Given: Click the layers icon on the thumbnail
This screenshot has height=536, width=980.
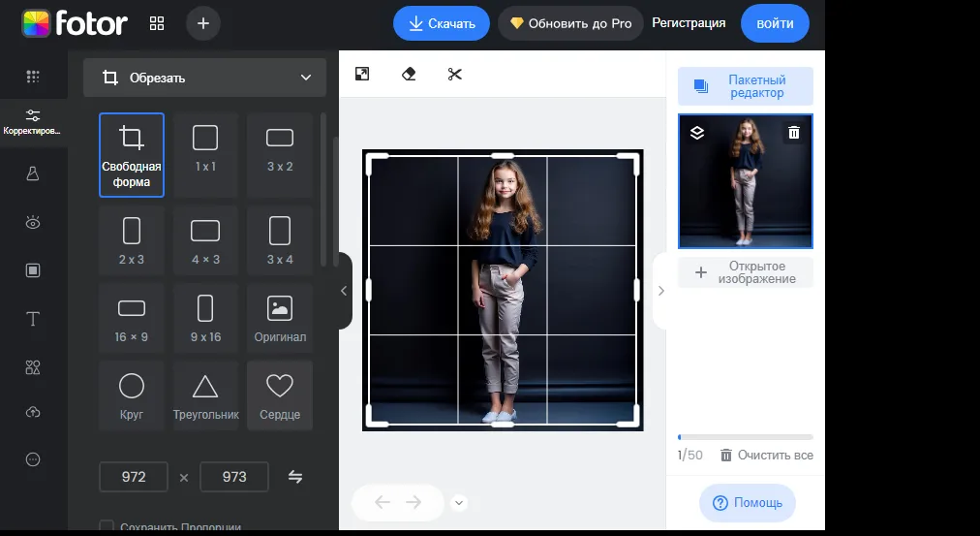Looking at the screenshot, I should [696, 133].
